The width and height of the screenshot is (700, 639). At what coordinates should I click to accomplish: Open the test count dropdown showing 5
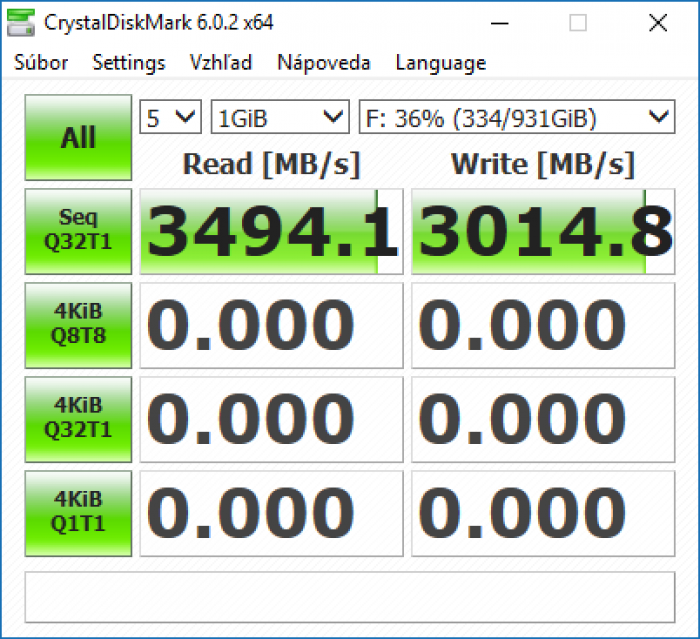(x=171, y=118)
